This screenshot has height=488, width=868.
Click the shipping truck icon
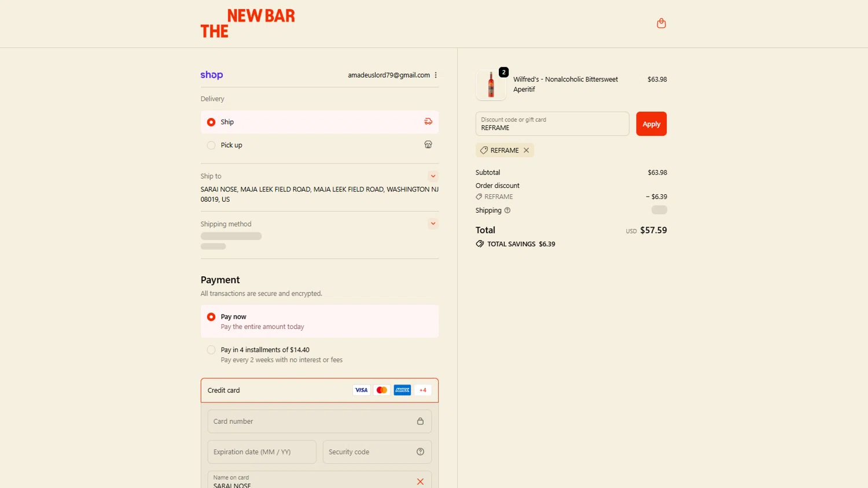tap(428, 121)
